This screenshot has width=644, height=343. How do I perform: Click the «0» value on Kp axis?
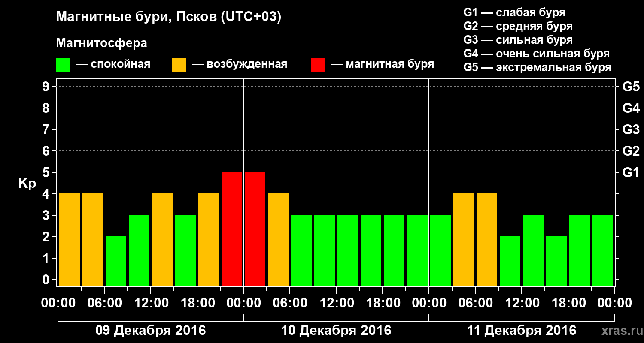point(47,280)
